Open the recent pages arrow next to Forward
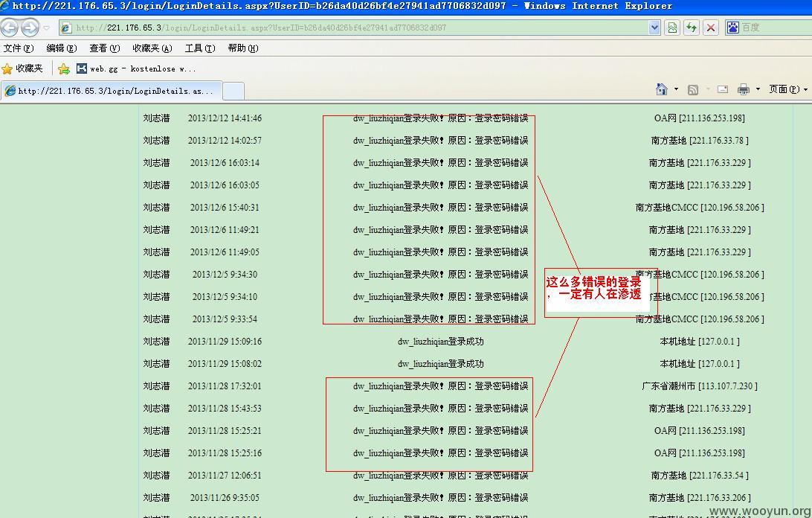812x518 pixels. click(47, 28)
